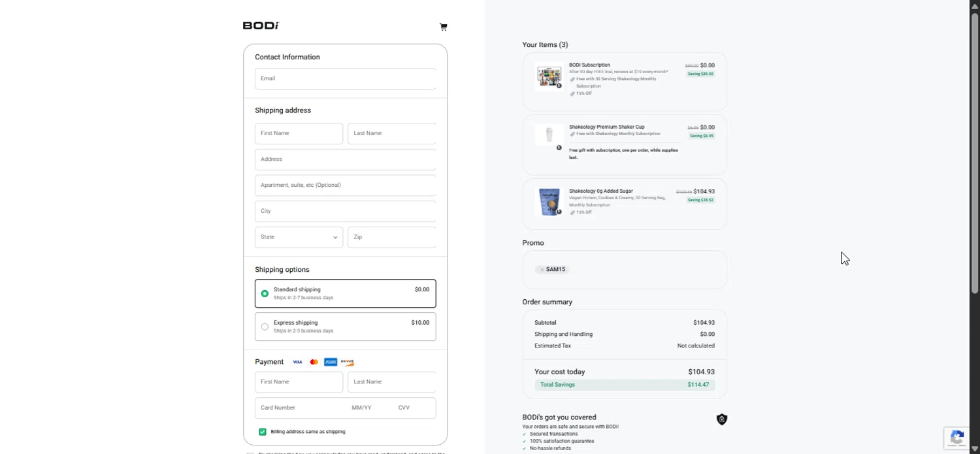The image size is (980, 454).
Task: Focus payment First Name field
Action: (299, 382)
